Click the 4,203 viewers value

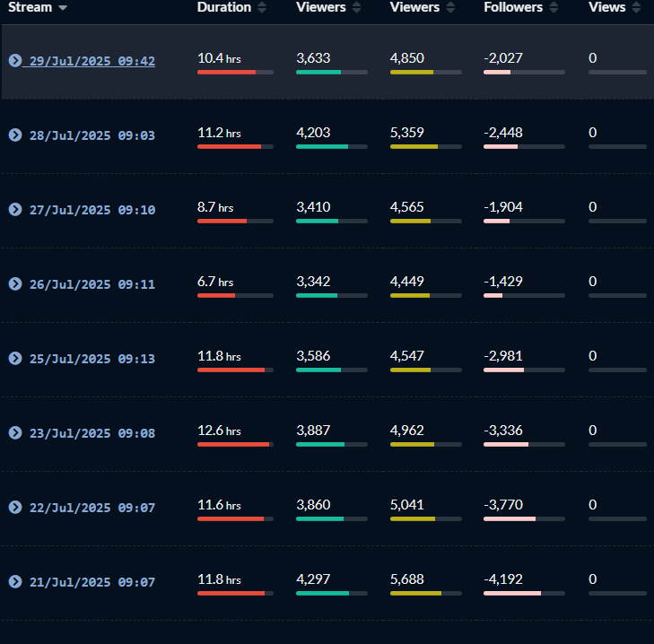tap(313, 133)
